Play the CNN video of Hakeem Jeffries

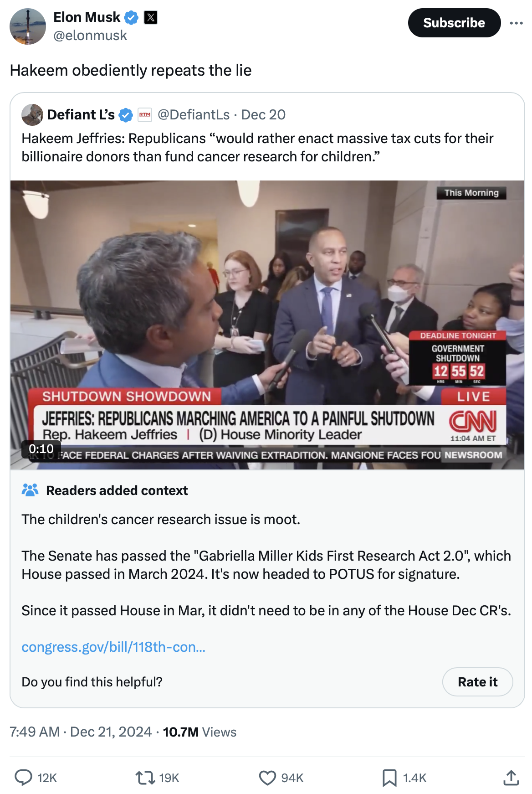coord(267,325)
